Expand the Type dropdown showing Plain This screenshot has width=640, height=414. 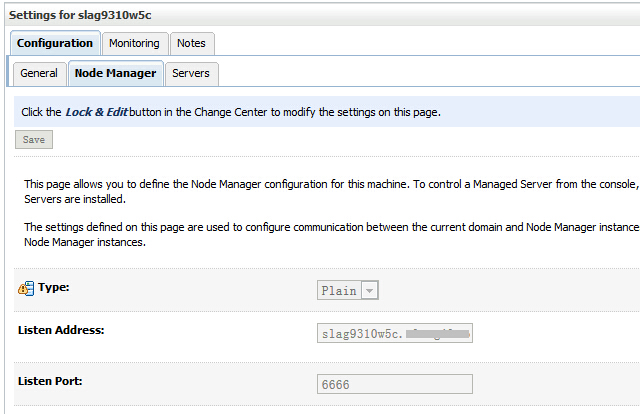coord(370,291)
